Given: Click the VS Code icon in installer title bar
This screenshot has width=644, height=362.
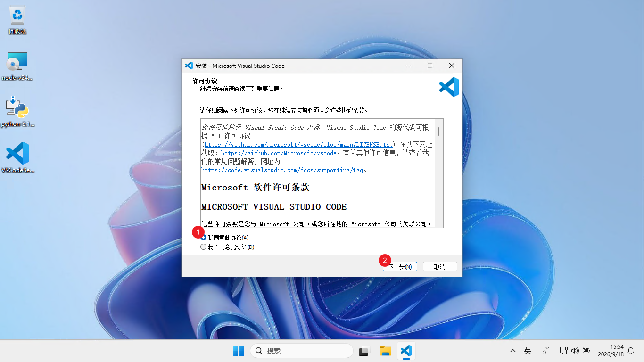Looking at the screenshot, I should (189, 66).
